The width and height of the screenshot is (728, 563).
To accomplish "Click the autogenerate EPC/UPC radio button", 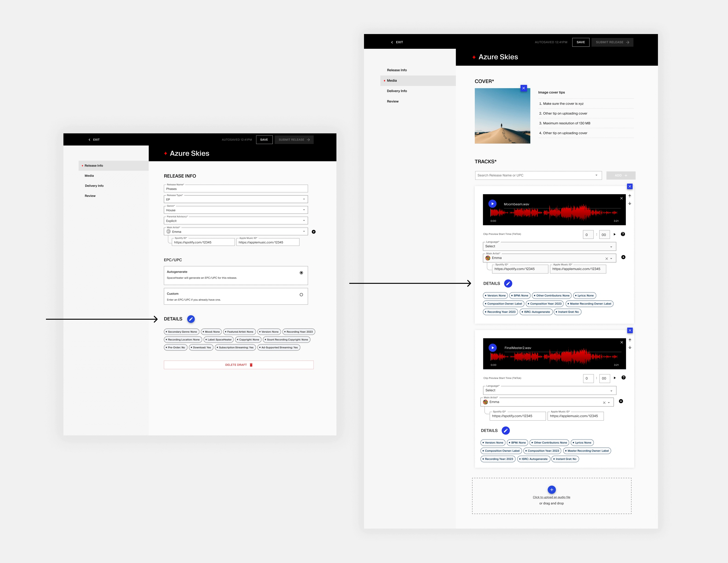I will pyautogui.click(x=301, y=273).
